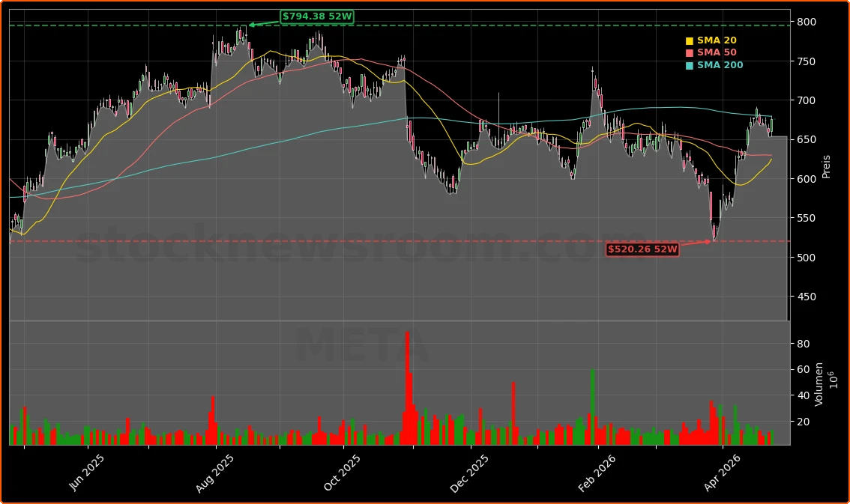Select the $794.38 52W high annotation

317,16
